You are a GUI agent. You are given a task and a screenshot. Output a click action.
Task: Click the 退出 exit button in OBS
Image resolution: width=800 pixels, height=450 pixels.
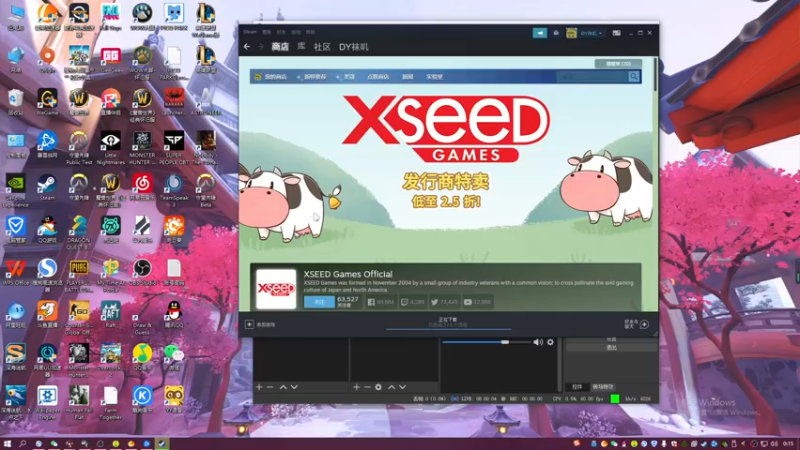[x=611, y=347]
